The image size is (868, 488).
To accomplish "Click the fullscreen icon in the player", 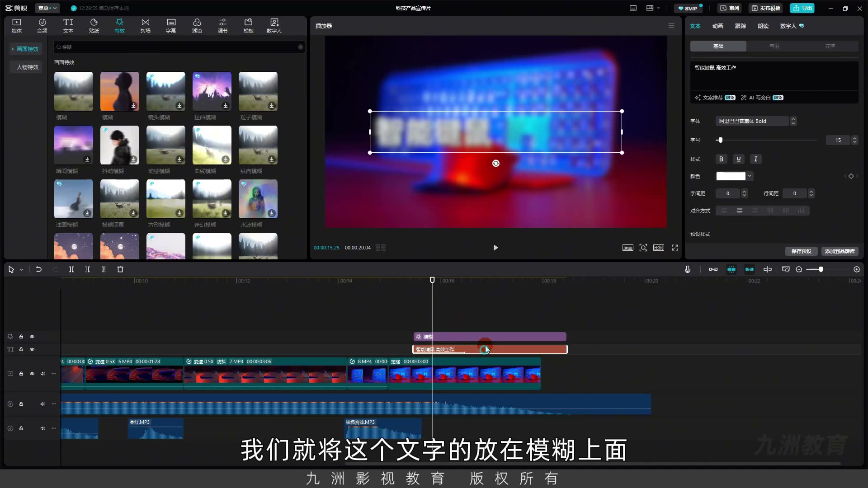I will pyautogui.click(x=675, y=248).
